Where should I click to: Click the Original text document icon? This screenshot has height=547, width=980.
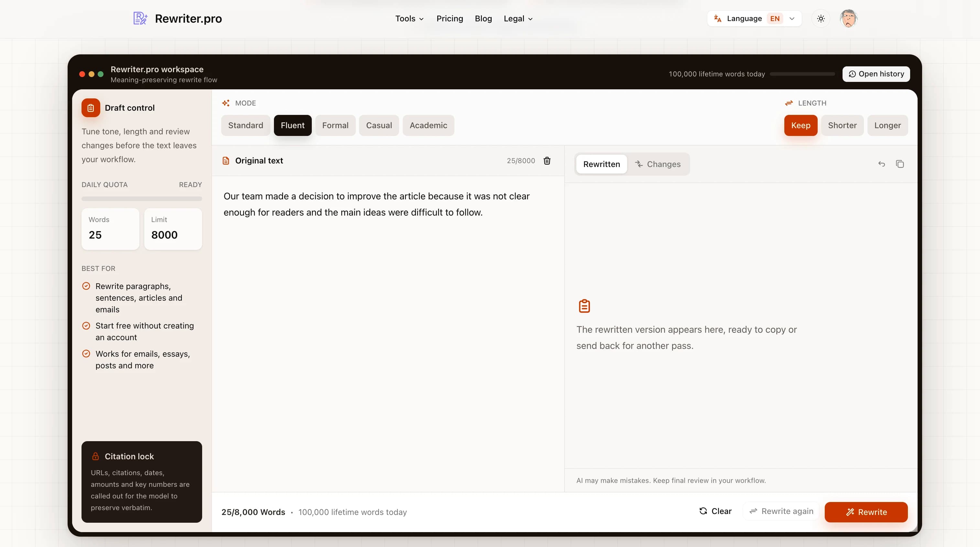point(226,161)
